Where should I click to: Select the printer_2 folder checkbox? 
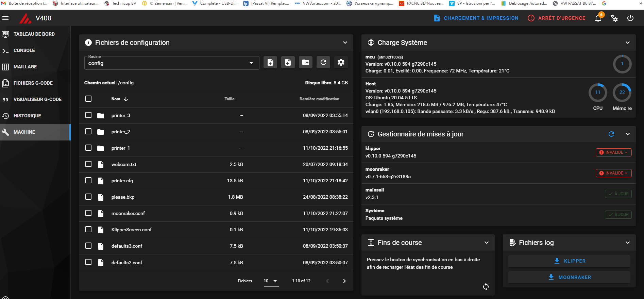tap(88, 131)
